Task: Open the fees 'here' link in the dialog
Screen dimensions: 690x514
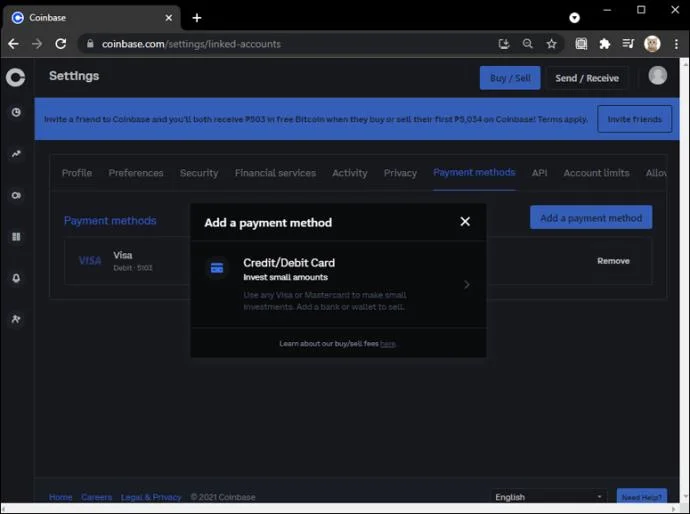Action: (x=388, y=344)
